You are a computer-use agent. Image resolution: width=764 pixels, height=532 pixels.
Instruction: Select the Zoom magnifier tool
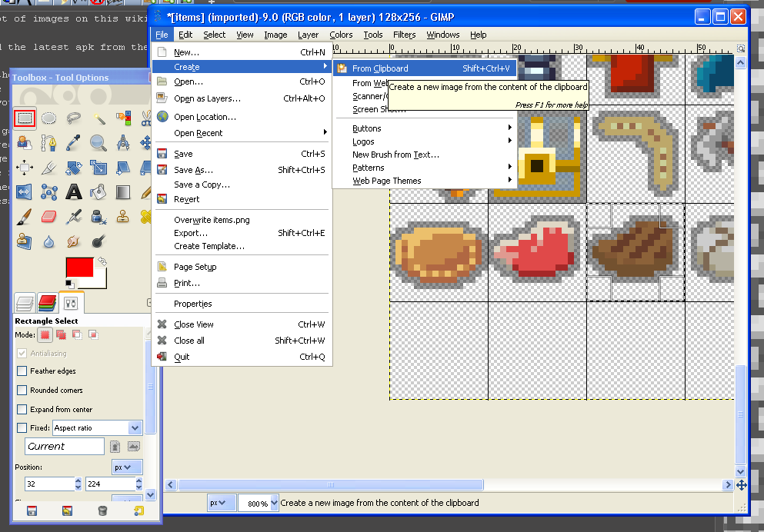click(x=98, y=143)
